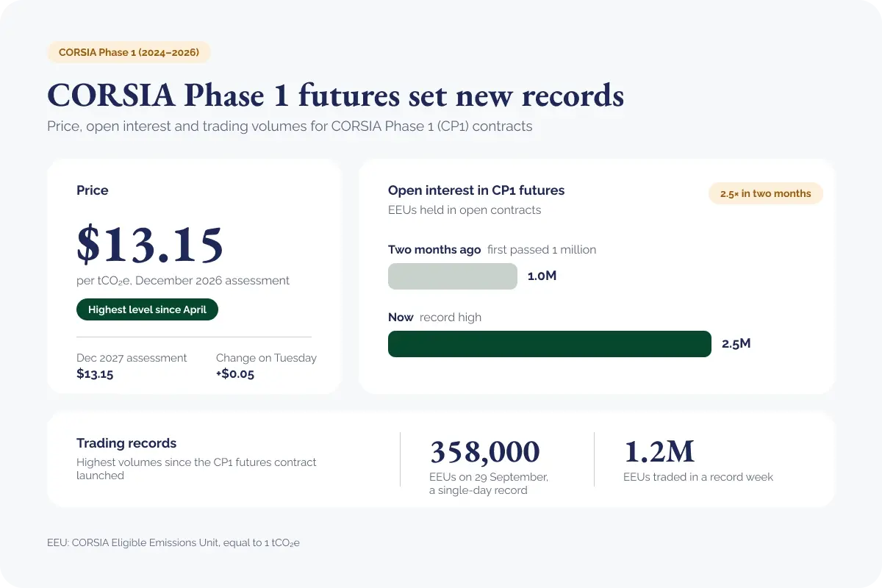Click the Price card heading

tap(93, 190)
